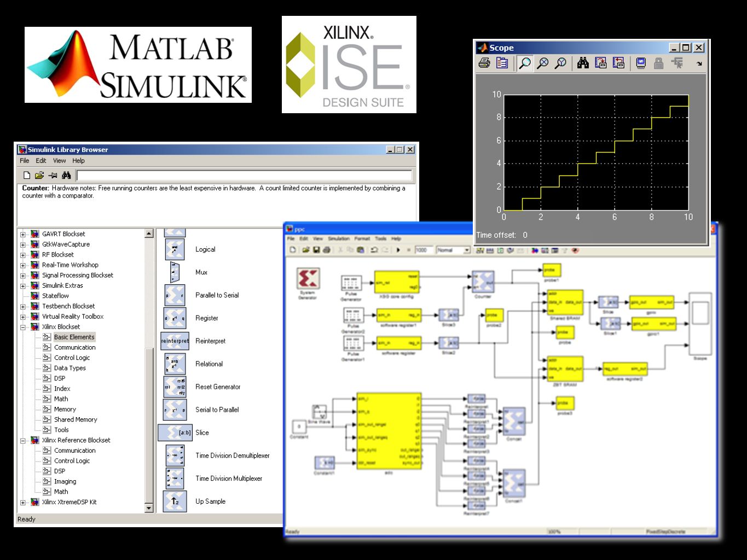This screenshot has width=747, height=560.
Task: Click the search field in Library Browser
Action: (244, 176)
